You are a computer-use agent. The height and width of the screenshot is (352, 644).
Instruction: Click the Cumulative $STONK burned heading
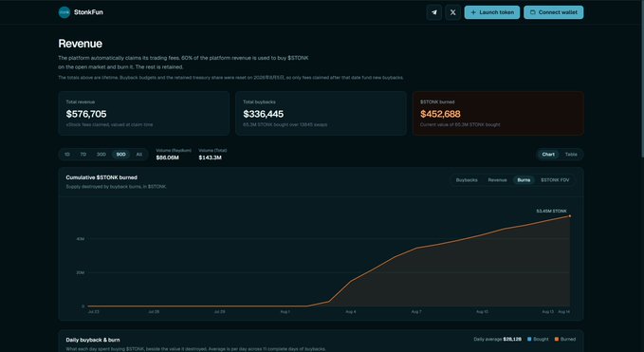point(101,177)
